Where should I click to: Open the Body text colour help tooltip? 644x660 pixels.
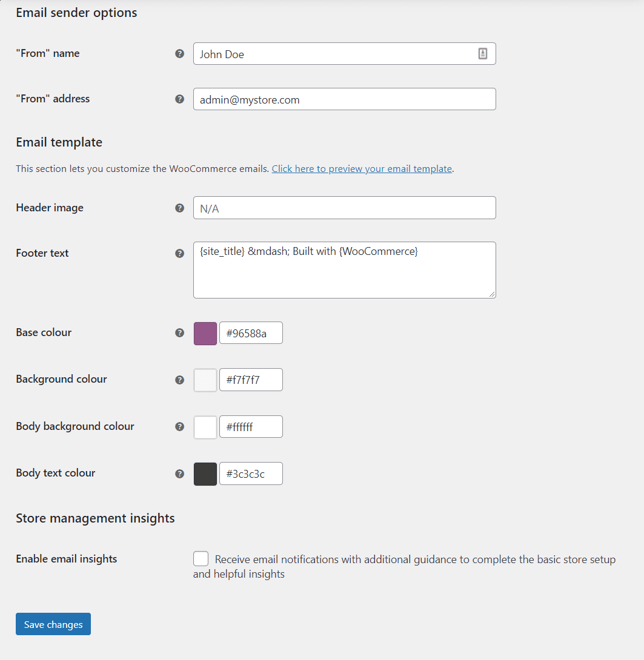(x=179, y=474)
